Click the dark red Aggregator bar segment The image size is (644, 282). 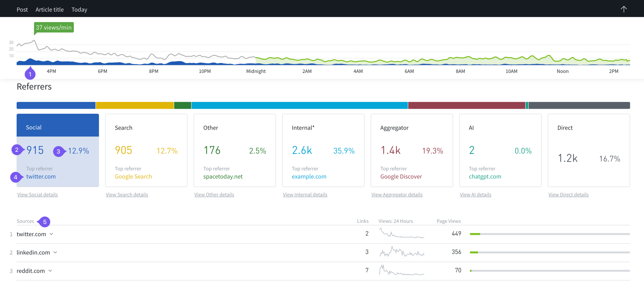pyautogui.click(x=466, y=105)
